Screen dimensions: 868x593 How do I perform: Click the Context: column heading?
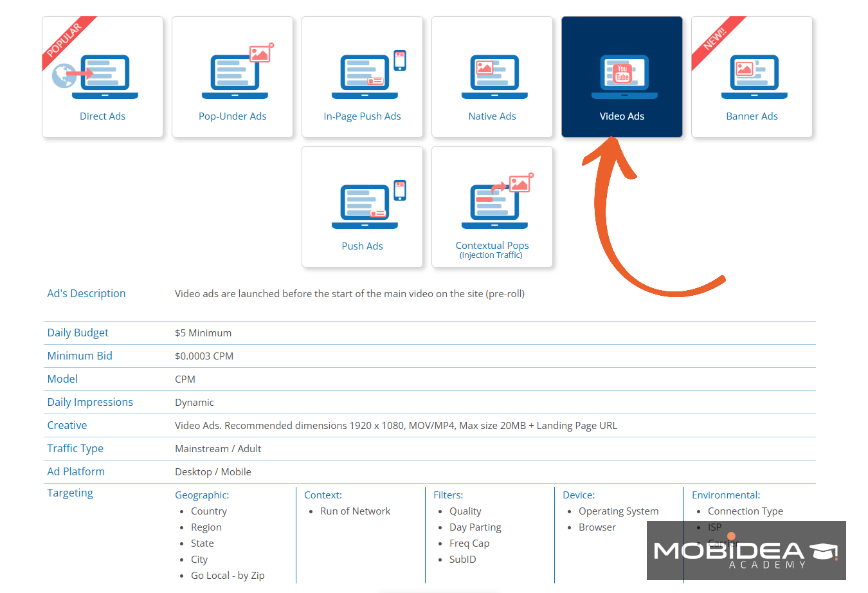click(323, 495)
